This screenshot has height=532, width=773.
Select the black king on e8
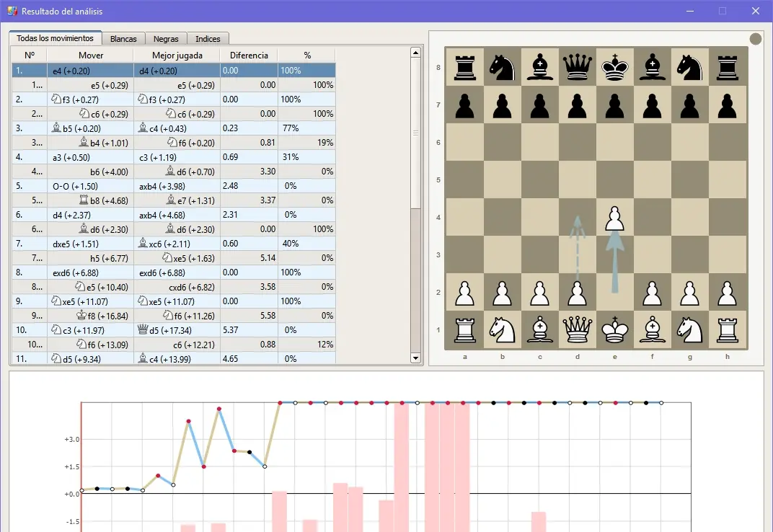click(615, 67)
